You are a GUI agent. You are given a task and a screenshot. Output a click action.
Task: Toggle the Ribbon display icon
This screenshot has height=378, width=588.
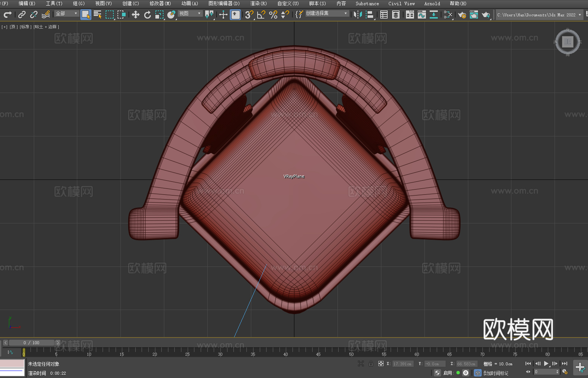(x=410, y=14)
